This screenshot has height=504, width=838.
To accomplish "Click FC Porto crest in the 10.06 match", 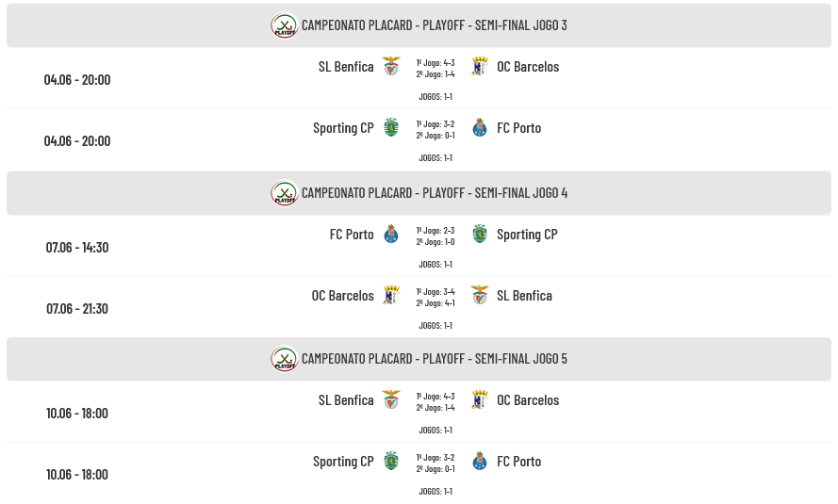I will coord(480,462).
